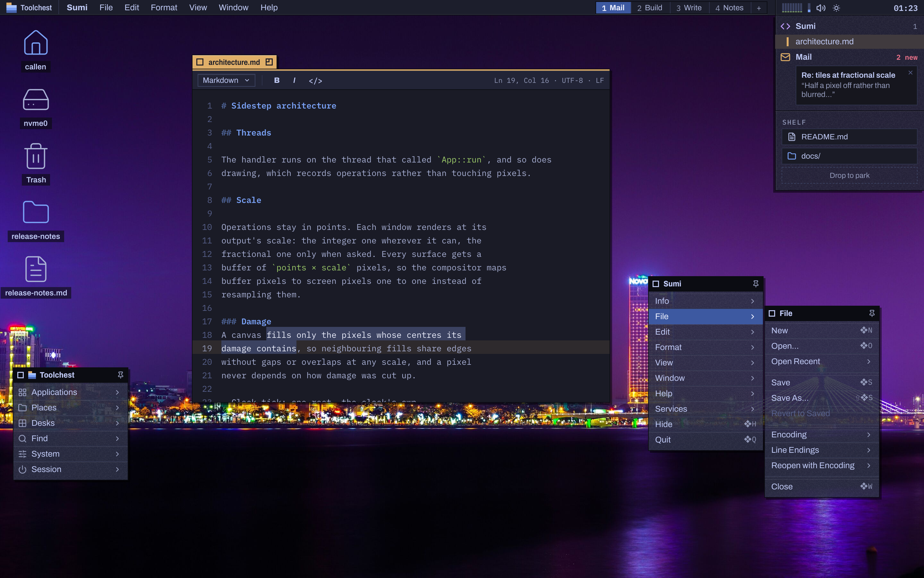Open the callen home desktop icon
Image resolution: width=924 pixels, height=578 pixels.
[x=36, y=50]
